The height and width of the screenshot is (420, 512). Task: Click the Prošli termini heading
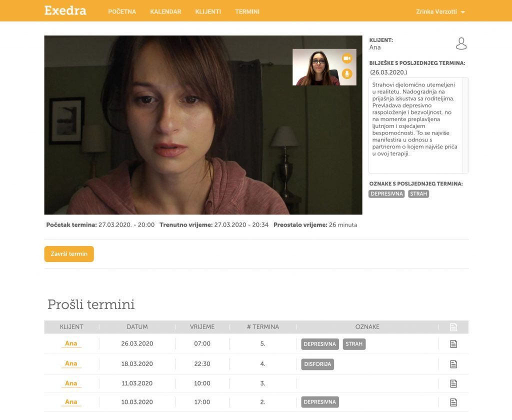pos(91,304)
